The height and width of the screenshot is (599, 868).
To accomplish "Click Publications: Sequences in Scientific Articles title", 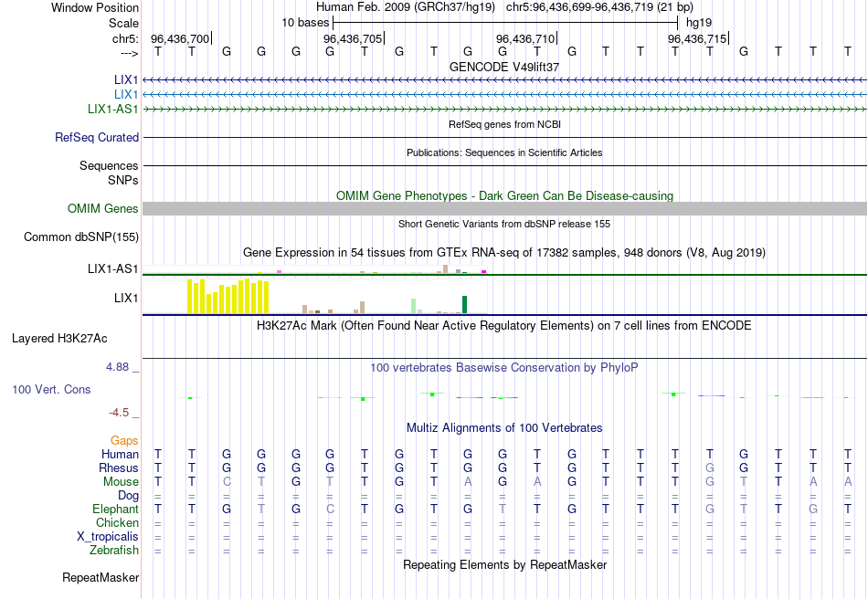I will (x=504, y=152).
